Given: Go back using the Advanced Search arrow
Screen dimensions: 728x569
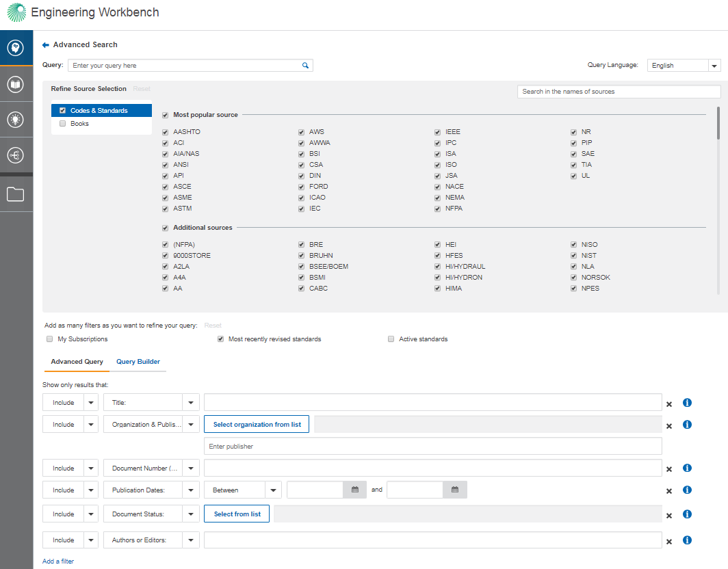Looking at the screenshot, I should point(45,45).
